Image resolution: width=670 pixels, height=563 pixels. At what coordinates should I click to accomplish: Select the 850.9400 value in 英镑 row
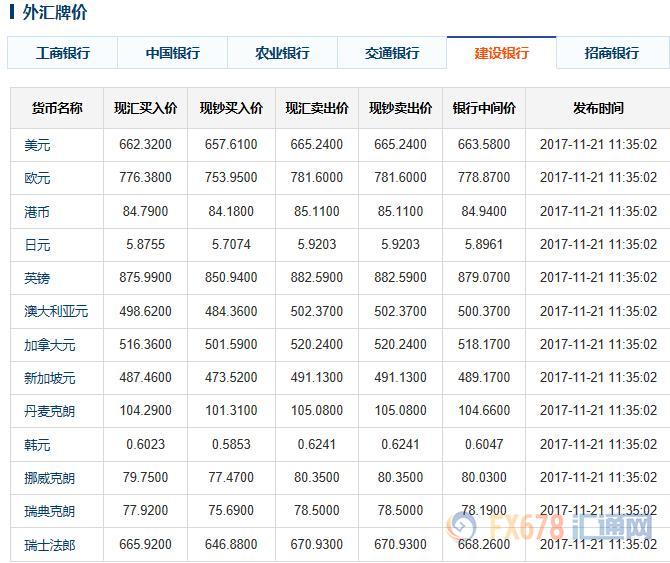(x=231, y=277)
